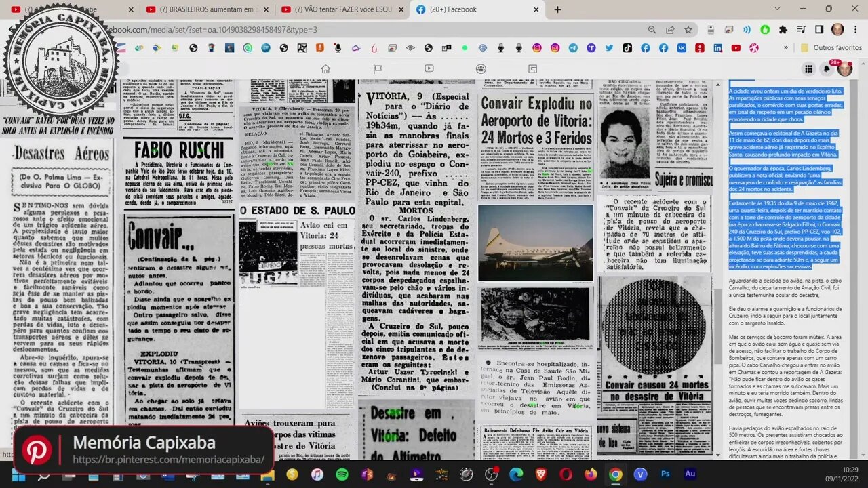
Task: Open Chrome media controls icon
Action: 801,30
